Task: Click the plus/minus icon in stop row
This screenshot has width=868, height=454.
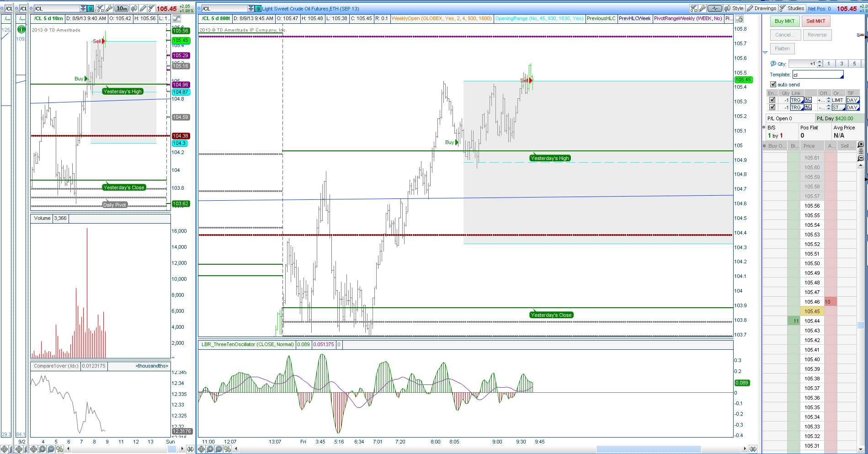Action: click(808, 107)
